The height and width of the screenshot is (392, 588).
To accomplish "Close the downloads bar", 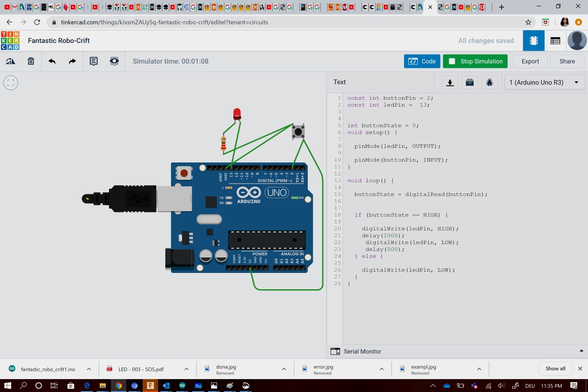I will [580, 368].
